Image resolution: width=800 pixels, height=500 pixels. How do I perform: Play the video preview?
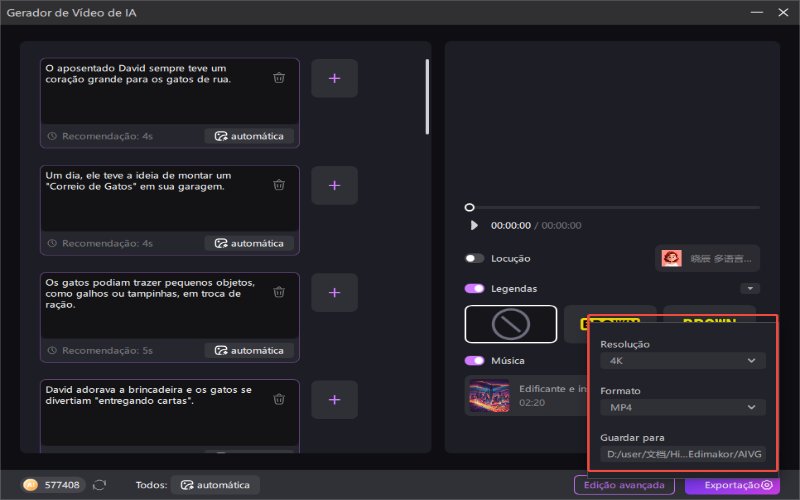[x=474, y=226]
